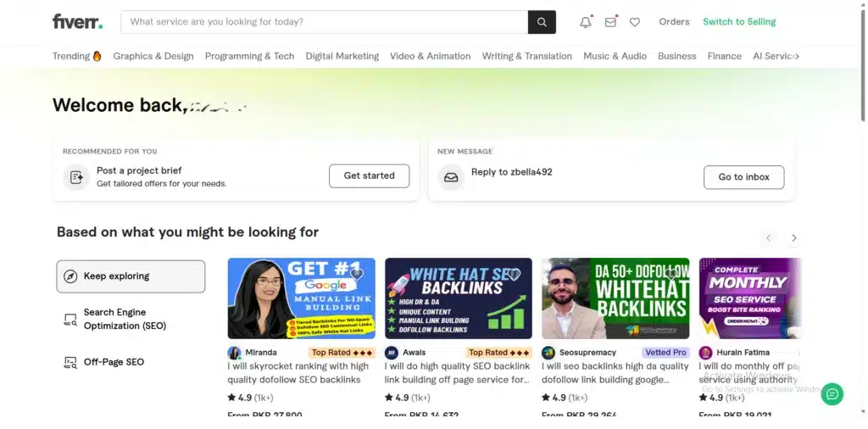
Task: Go to previous carousel gigs
Action: click(768, 238)
